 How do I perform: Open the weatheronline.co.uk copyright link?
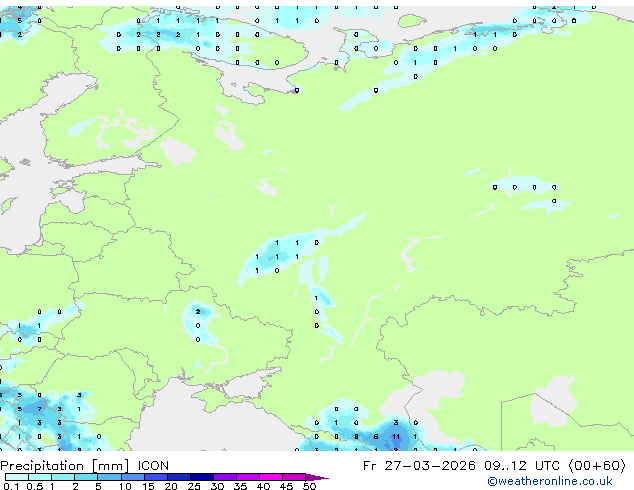click(x=550, y=481)
